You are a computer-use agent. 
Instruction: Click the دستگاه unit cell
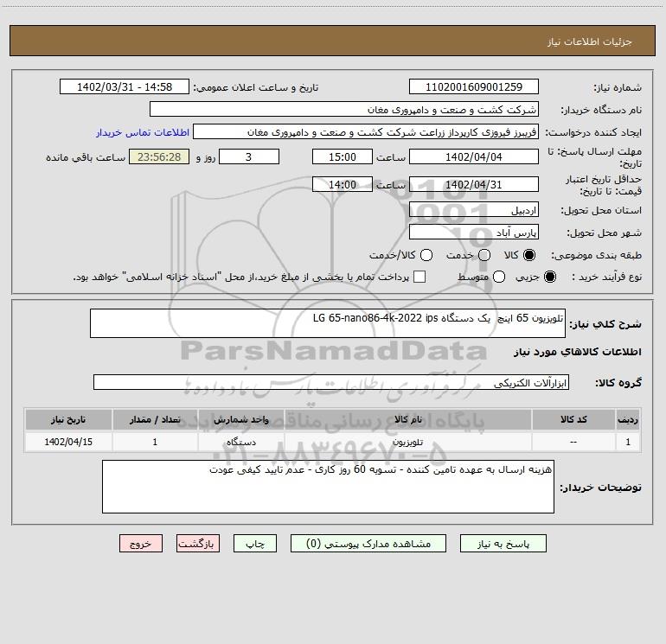240,442
